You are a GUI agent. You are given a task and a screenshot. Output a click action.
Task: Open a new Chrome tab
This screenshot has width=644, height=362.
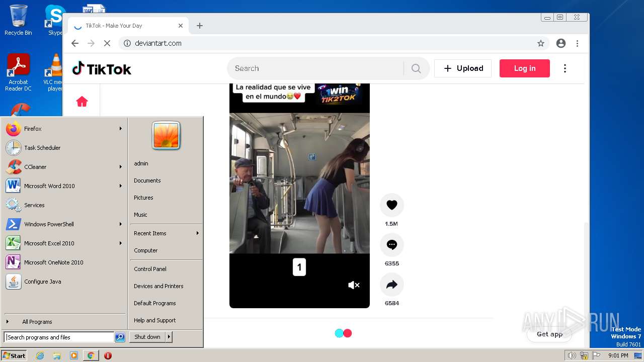point(200,26)
